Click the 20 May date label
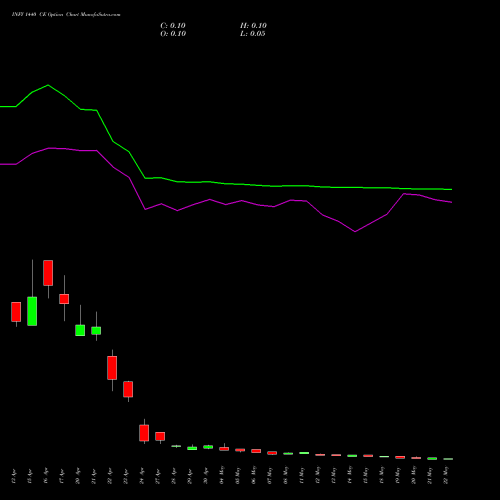The height and width of the screenshot is (500, 500). pos(414,475)
